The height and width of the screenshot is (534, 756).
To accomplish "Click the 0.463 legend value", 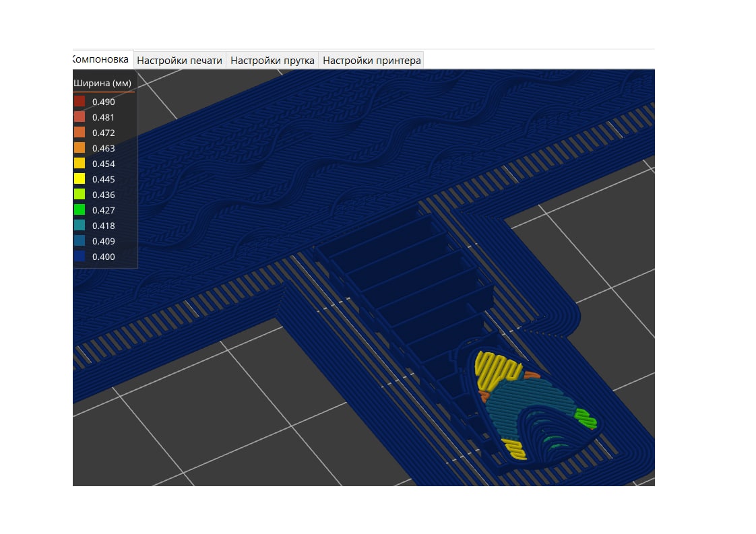I will 104,148.
